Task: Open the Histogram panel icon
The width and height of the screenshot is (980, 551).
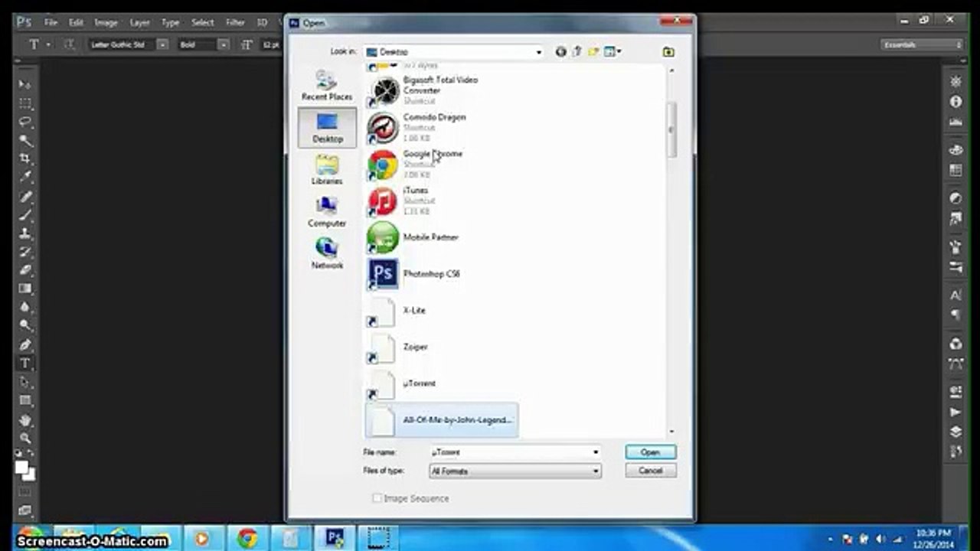Action: click(x=955, y=122)
